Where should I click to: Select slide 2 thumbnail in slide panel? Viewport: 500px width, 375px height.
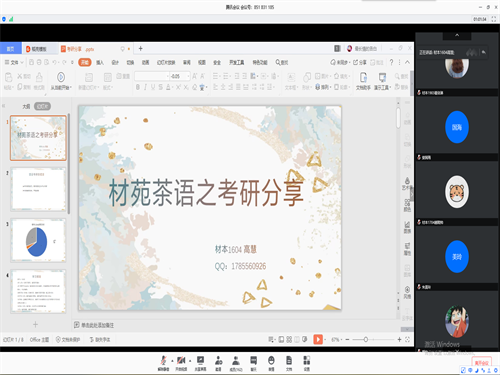38,189
